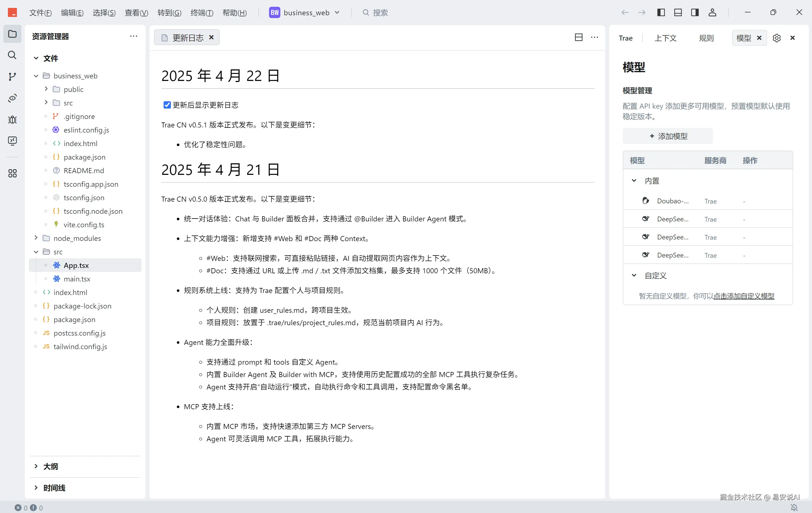Click the notifications bell in the status bar
The height and width of the screenshot is (513, 812).
794,507
